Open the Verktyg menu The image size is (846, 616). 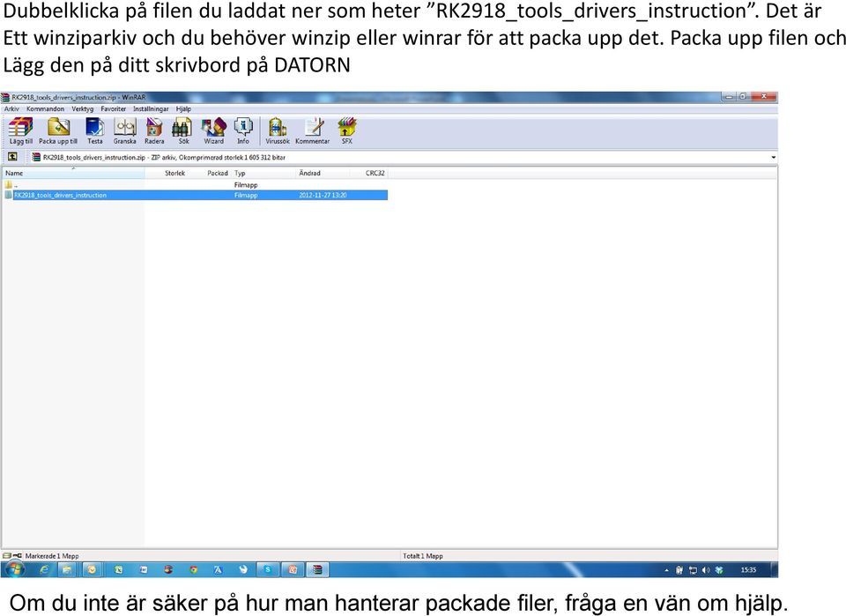pos(83,109)
